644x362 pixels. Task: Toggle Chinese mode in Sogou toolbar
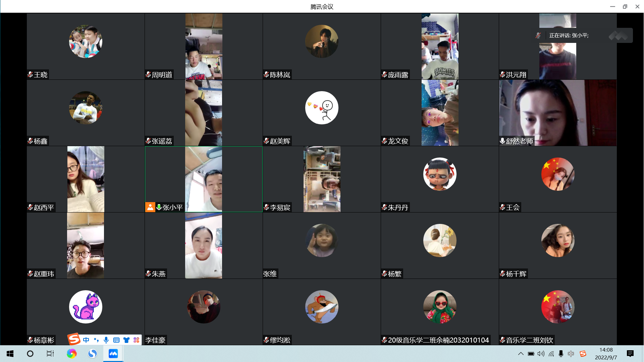pyautogui.click(x=86, y=340)
